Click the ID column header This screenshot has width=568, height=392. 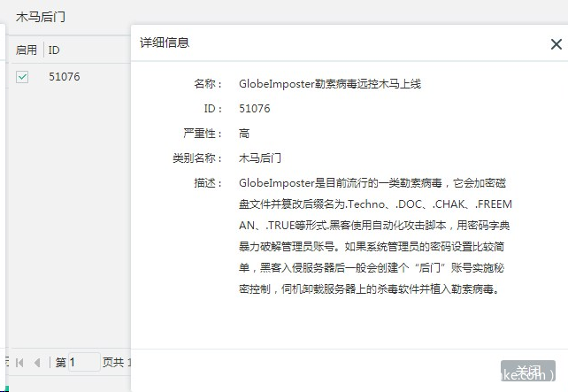(54, 50)
